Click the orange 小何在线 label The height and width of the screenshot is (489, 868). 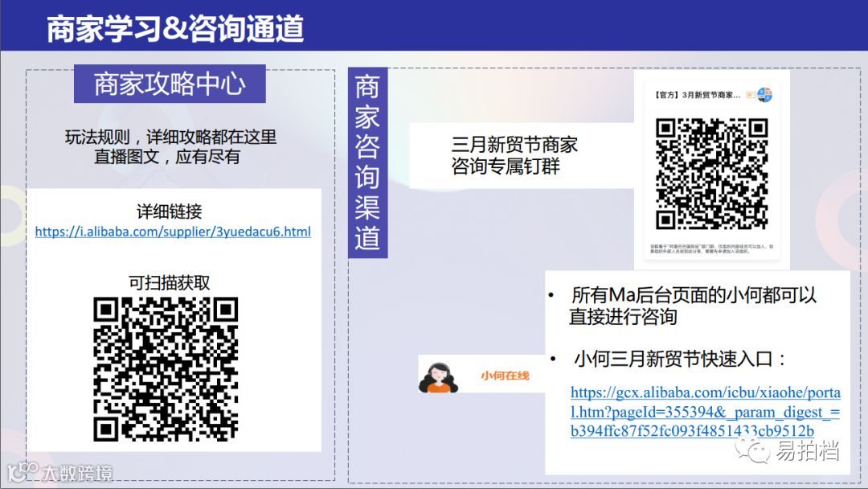click(504, 376)
